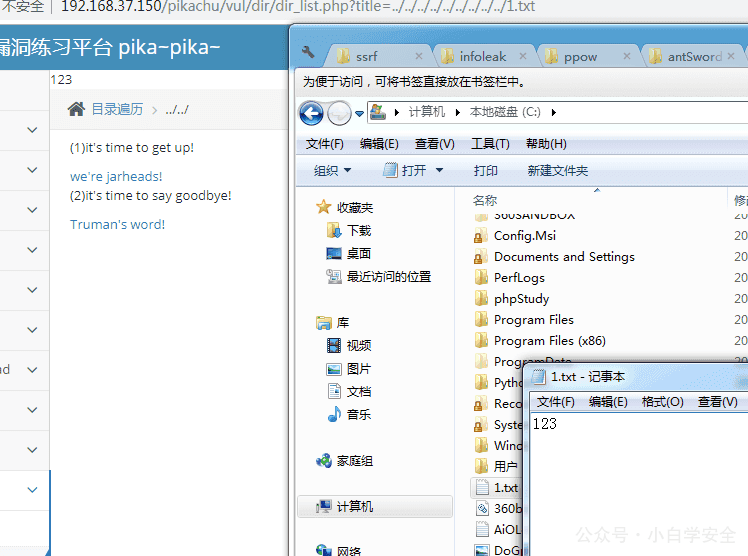Open Explorer 编辑(E) menu
748x556 pixels.
coord(379,144)
